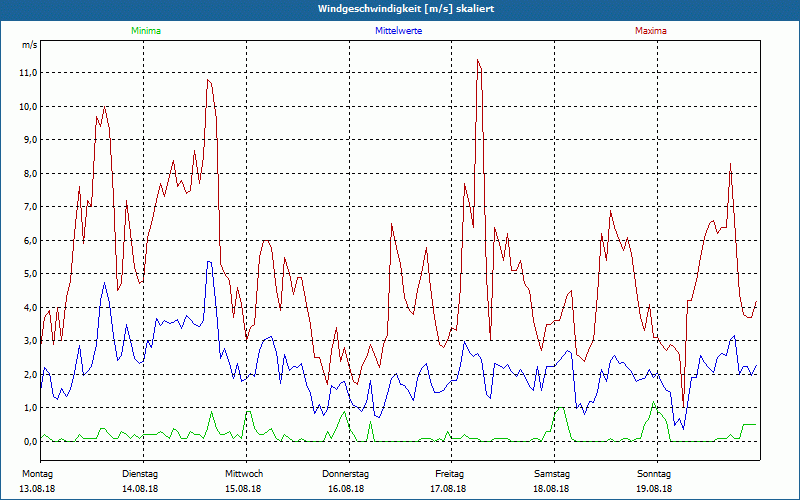The width and height of the screenshot is (800, 500).
Task: Click the chart title Windgeschwindigkeit [m/s] skaliert
Action: pos(406,9)
